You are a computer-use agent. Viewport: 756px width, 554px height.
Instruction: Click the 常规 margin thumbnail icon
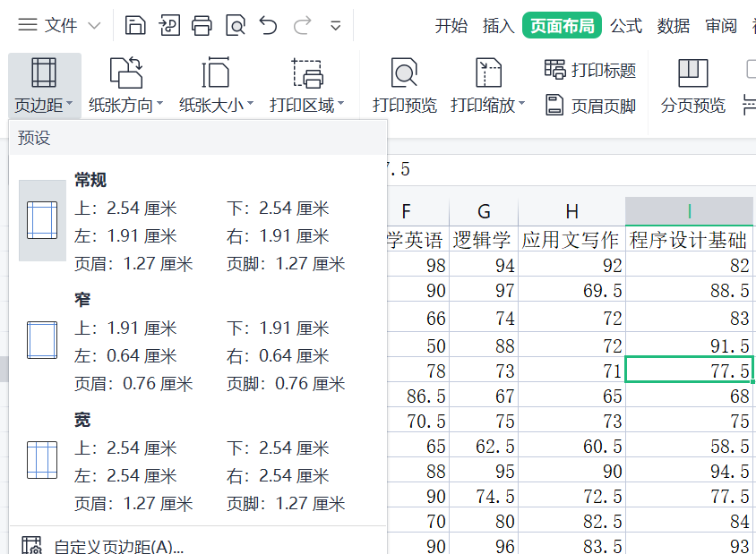pyautogui.click(x=42, y=221)
